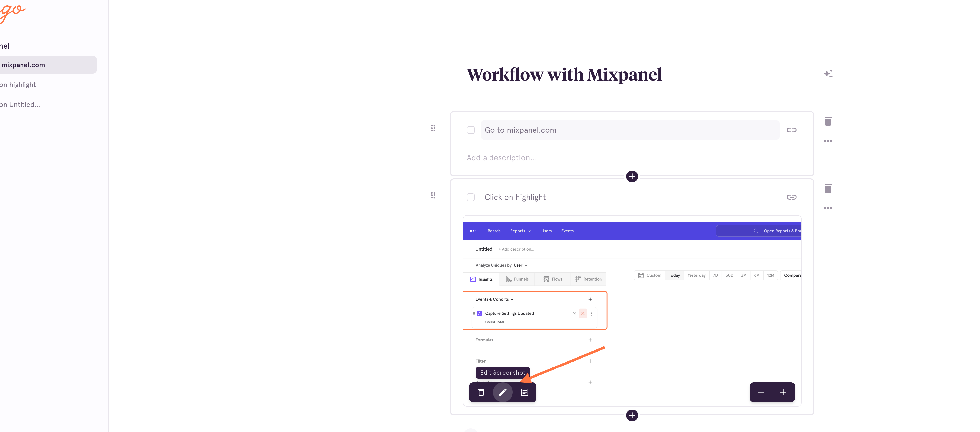Open more options for 'Go to mixpanel.com' step
This screenshot has height=432, width=980.
point(828,141)
